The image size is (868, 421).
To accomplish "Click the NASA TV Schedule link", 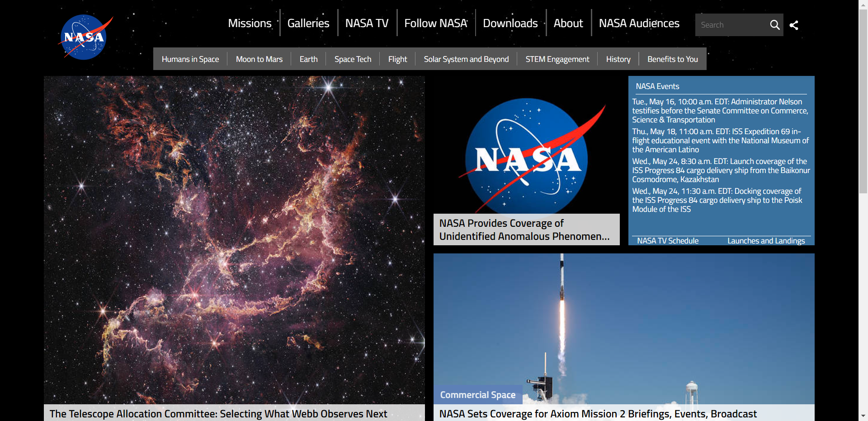I will pyautogui.click(x=668, y=241).
